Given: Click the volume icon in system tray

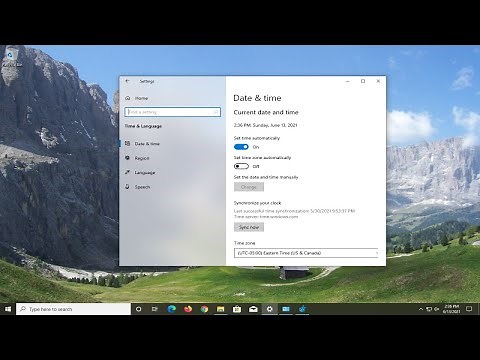Looking at the screenshot, I should [x=436, y=309].
